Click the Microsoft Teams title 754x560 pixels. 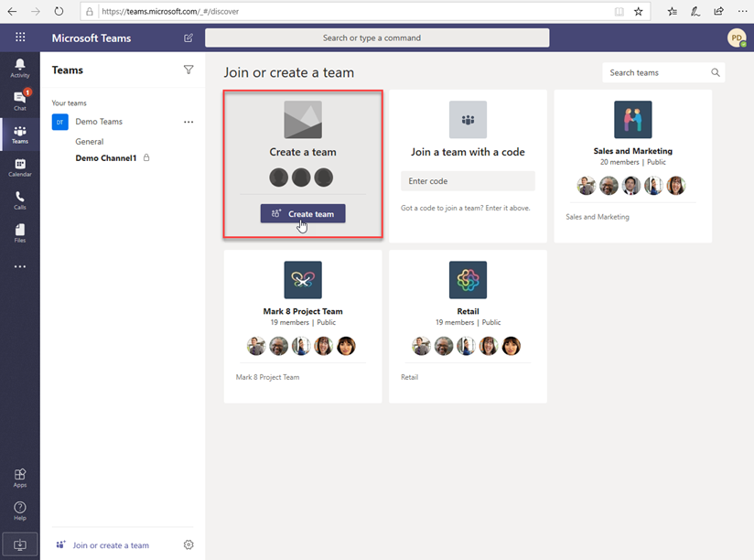(92, 38)
